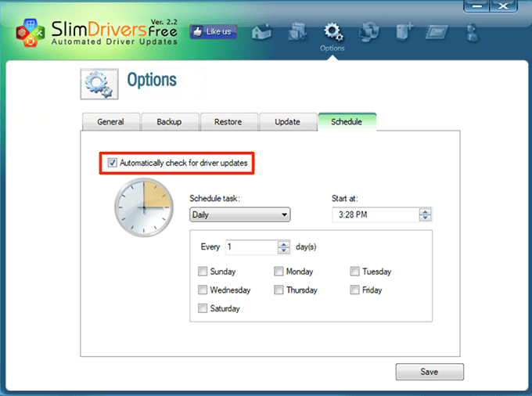Open the Home house icon
The image size is (532, 396).
(261, 33)
